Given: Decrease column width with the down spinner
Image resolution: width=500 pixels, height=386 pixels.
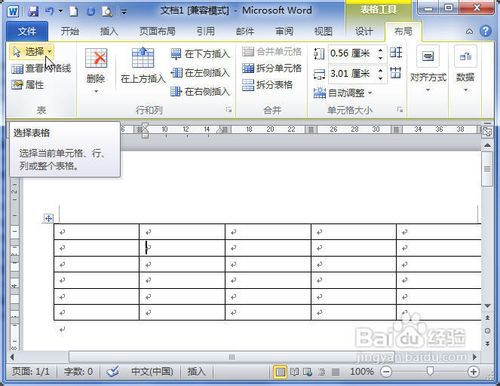Looking at the screenshot, I should [x=381, y=78].
